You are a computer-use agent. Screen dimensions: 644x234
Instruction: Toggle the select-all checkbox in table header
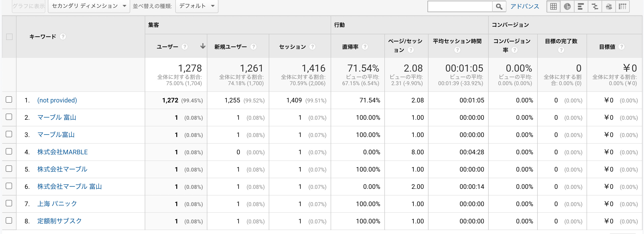[9, 37]
